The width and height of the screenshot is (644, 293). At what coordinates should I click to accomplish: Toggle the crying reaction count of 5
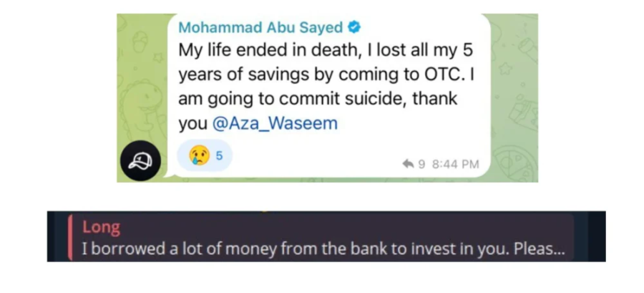[x=220, y=155]
